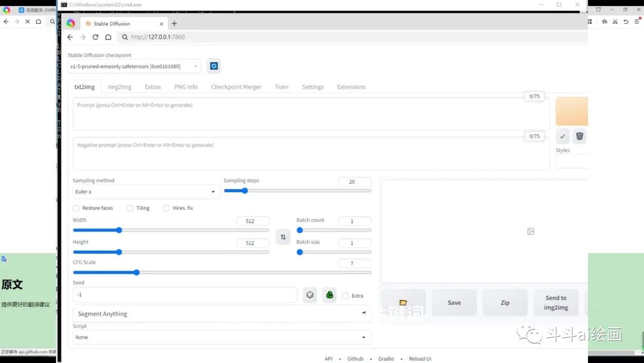Enable the Tiling checkbox

[x=130, y=208]
